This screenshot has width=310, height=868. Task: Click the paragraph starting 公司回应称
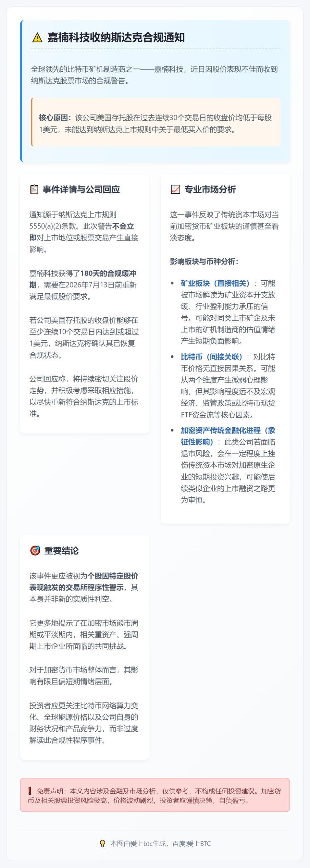pos(84,396)
